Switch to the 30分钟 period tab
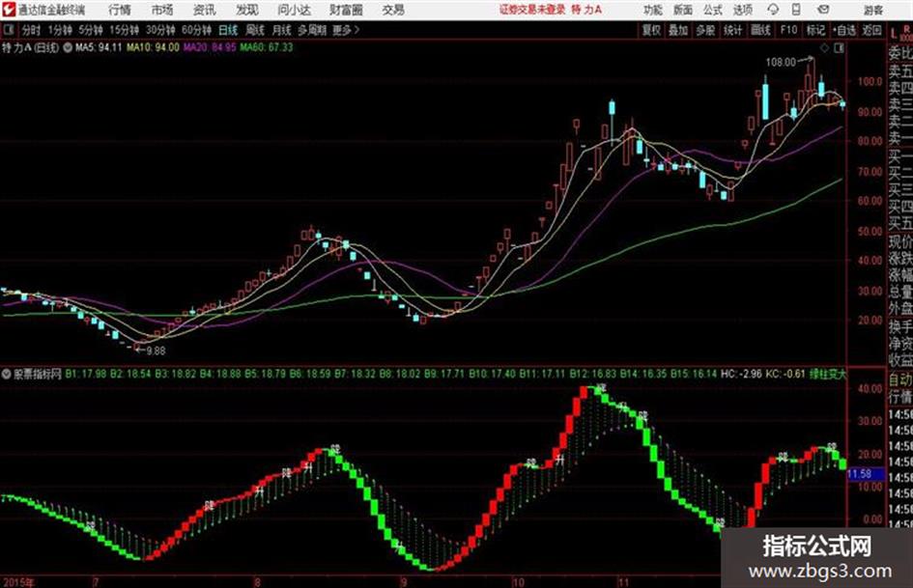This screenshot has height=588, width=913. 160,30
